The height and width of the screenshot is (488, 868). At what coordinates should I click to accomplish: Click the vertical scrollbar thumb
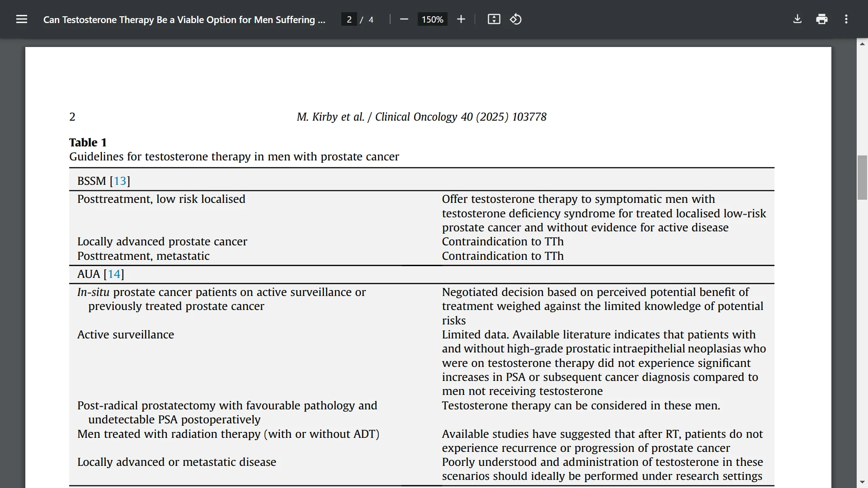pyautogui.click(x=862, y=178)
